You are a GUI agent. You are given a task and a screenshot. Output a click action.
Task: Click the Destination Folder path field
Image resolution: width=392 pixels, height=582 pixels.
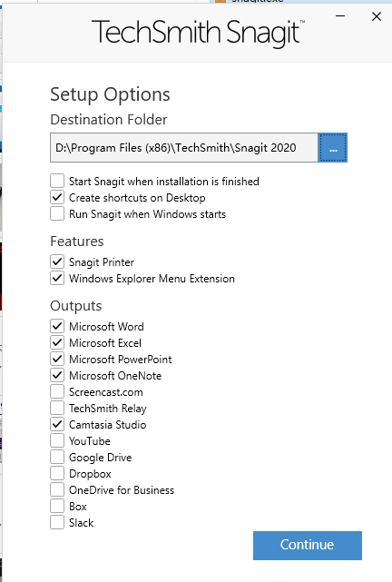click(x=184, y=148)
